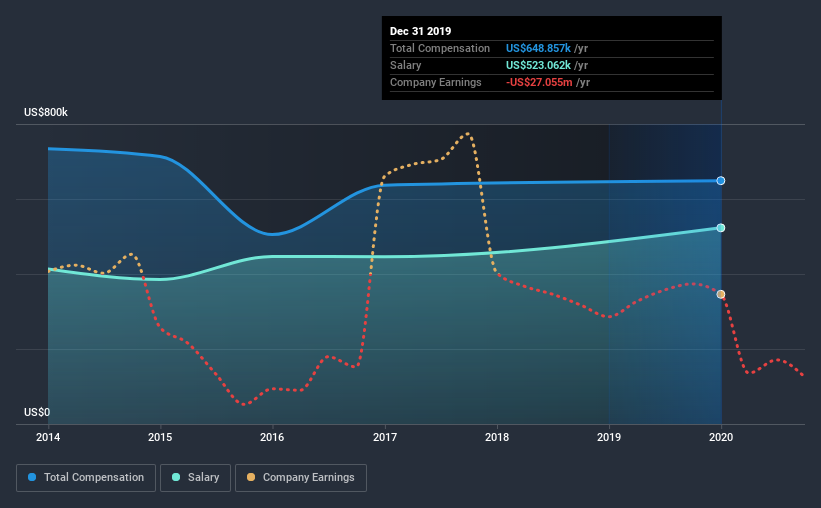The height and width of the screenshot is (508, 821).
Task: Click the teal Salary legend dot
Action: (176, 477)
